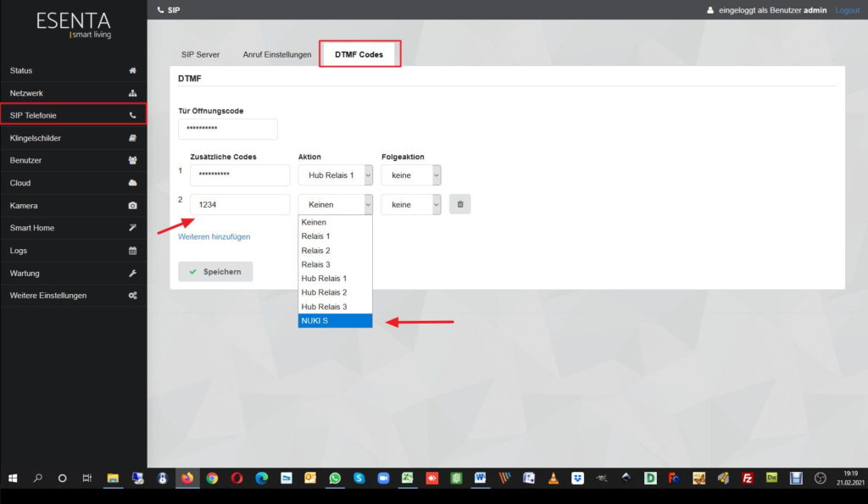The image size is (868, 504).
Task: Click the Logout link
Action: coord(848,10)
